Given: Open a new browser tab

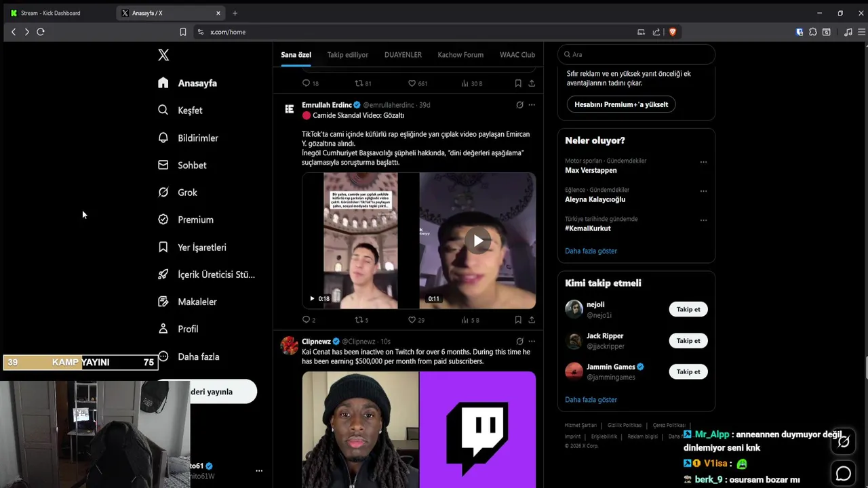Looking at the screenshot, I should 235,13.
